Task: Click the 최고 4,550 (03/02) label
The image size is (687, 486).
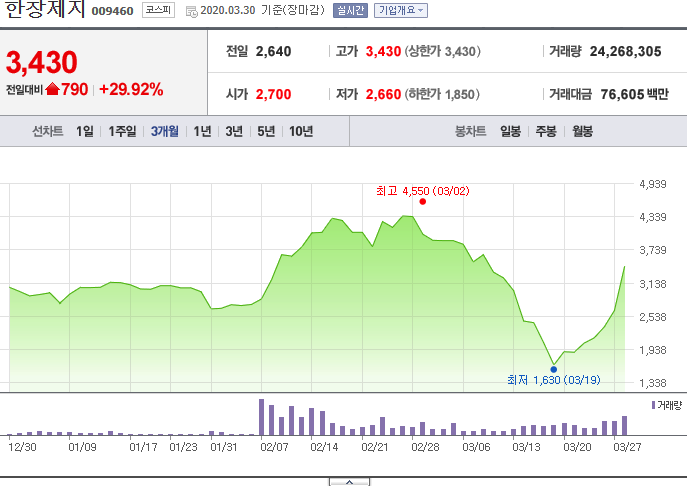Action: coord(423,191)
